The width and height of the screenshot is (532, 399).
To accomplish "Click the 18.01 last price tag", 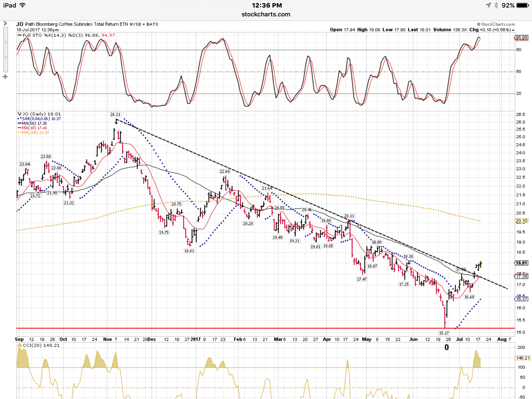I will 521,263.
